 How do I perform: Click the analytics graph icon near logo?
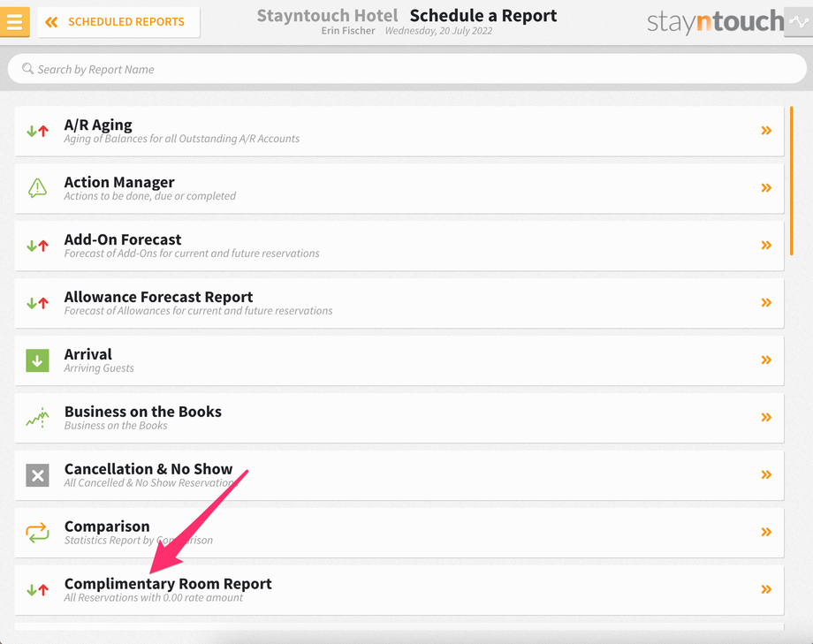pyautogui.click(x=799, y=22)
